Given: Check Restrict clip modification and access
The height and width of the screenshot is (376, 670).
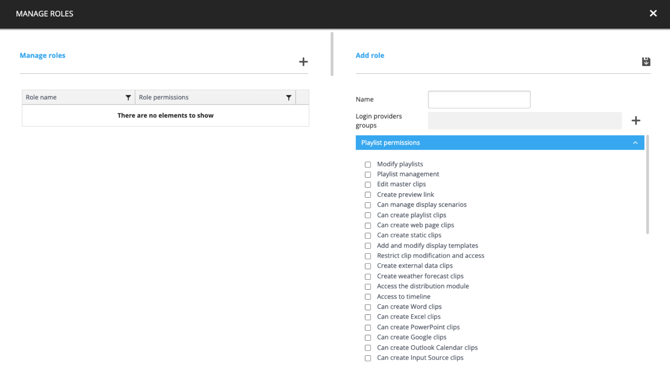Looking at the screenshot, I should tap(367, 256).
